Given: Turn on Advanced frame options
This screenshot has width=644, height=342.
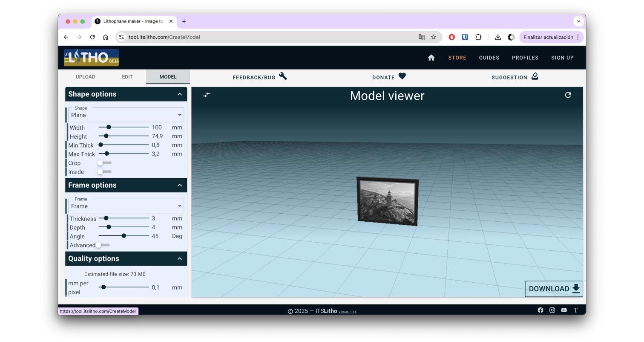Looking at the screenshot, I should click(103, 245).
